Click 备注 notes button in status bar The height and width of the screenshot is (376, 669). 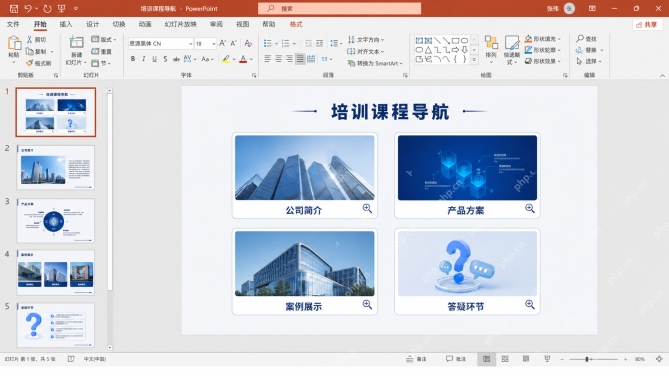pos(416,359)
